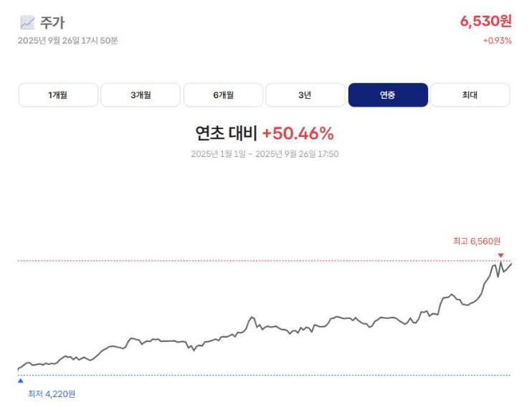Click the +0.93% daily change value
Viewport: 532px width, 405px height.
pyautogui.click(x=497, y=41)
